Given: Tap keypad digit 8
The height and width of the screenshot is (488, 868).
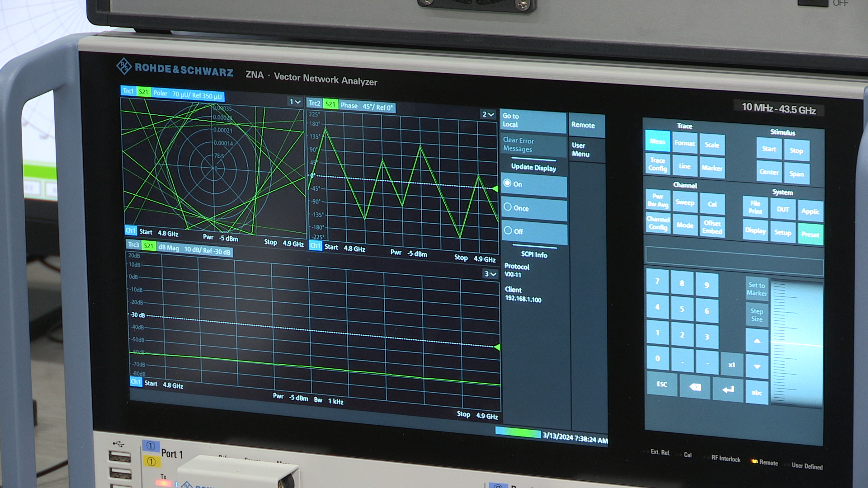Looking at the screenshot, I should tap(682, 283).
